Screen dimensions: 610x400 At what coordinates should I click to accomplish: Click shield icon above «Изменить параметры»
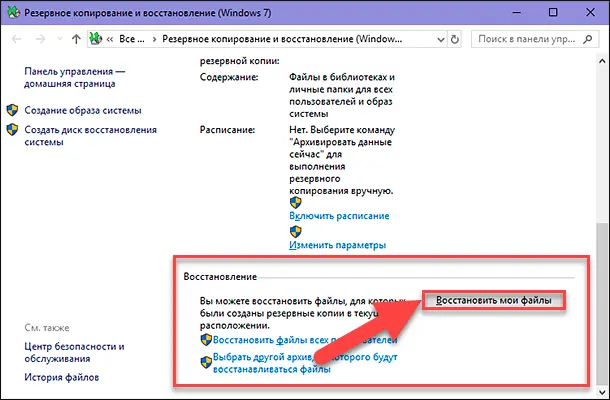pyautogui.click(x=296, y=232)
